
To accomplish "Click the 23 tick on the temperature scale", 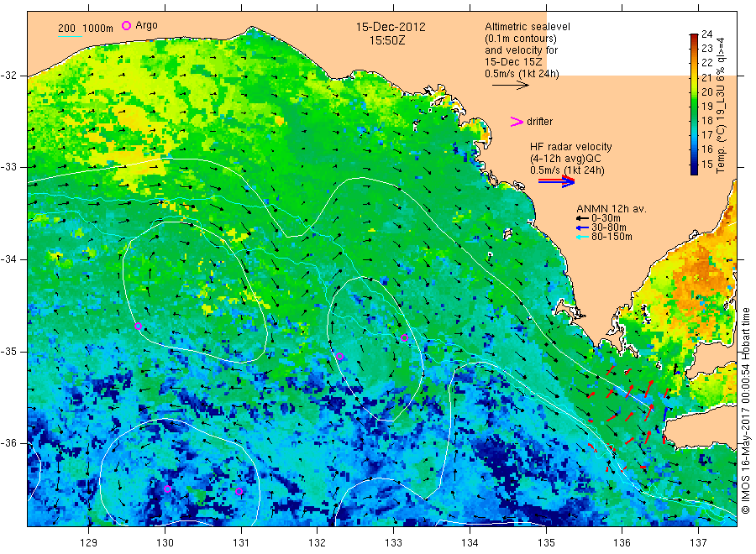I will [706, 48].
